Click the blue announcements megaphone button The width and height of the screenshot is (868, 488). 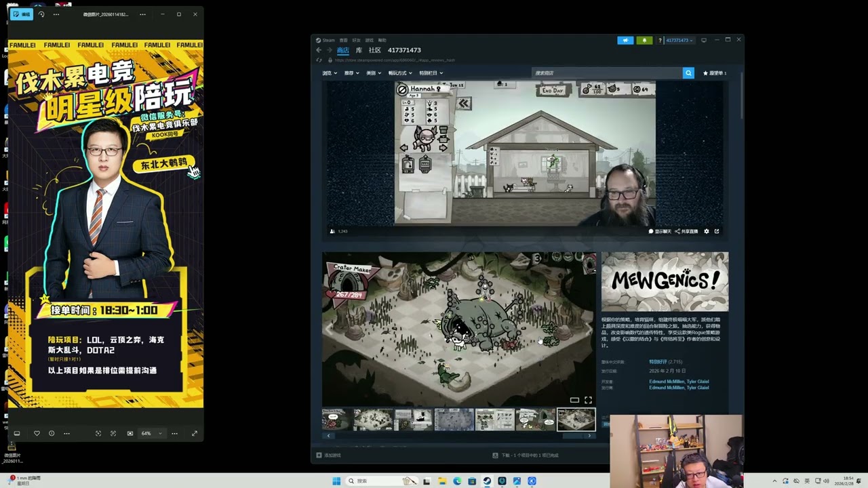[x=625, y=40]
